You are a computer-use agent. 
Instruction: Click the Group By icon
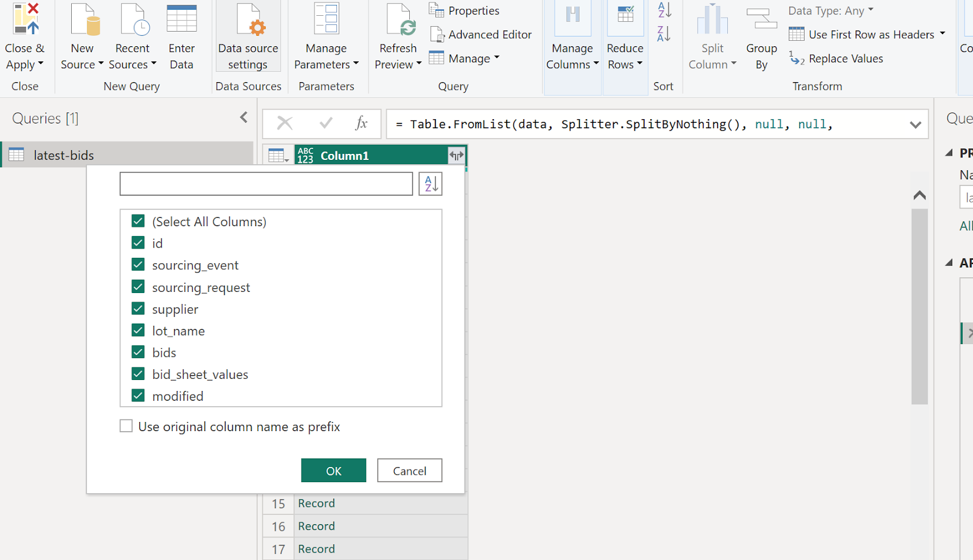point(761,19)
